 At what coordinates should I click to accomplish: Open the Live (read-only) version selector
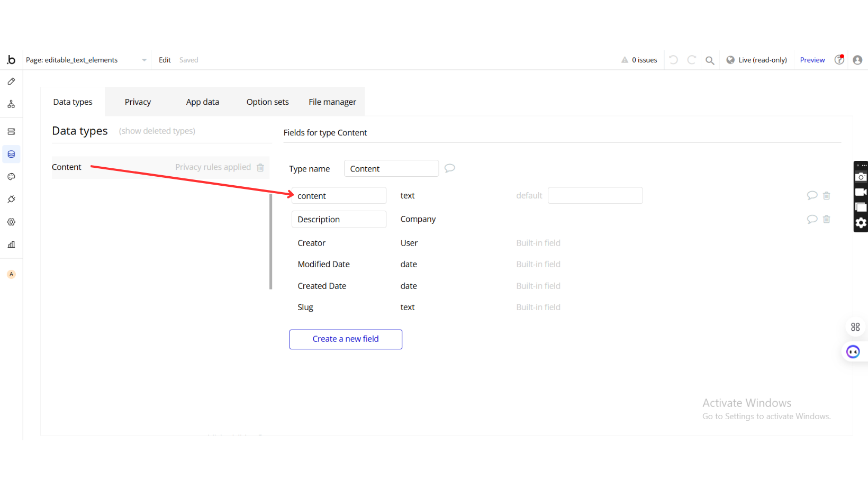tap(756, 60)
